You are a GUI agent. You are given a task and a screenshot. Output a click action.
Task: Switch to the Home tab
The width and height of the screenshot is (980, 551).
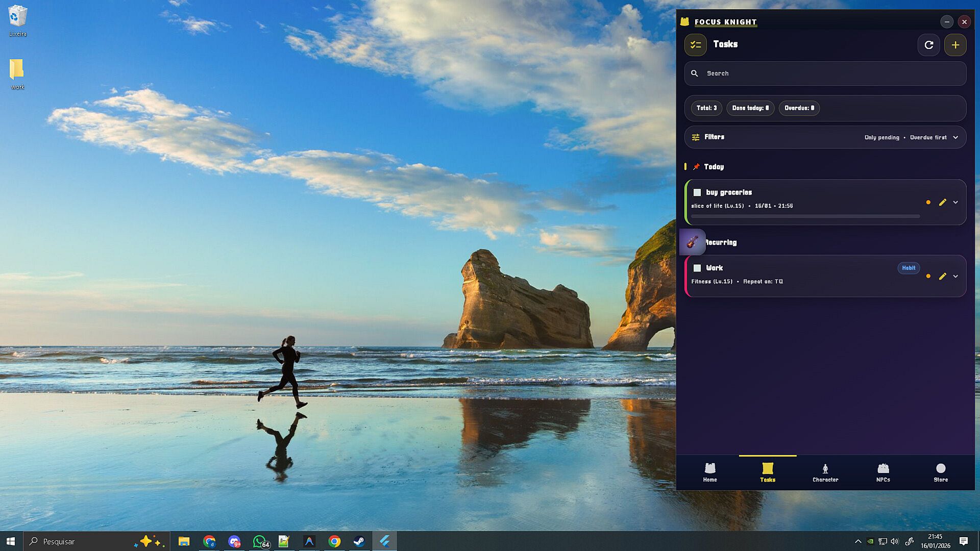(x=709, y=472)
